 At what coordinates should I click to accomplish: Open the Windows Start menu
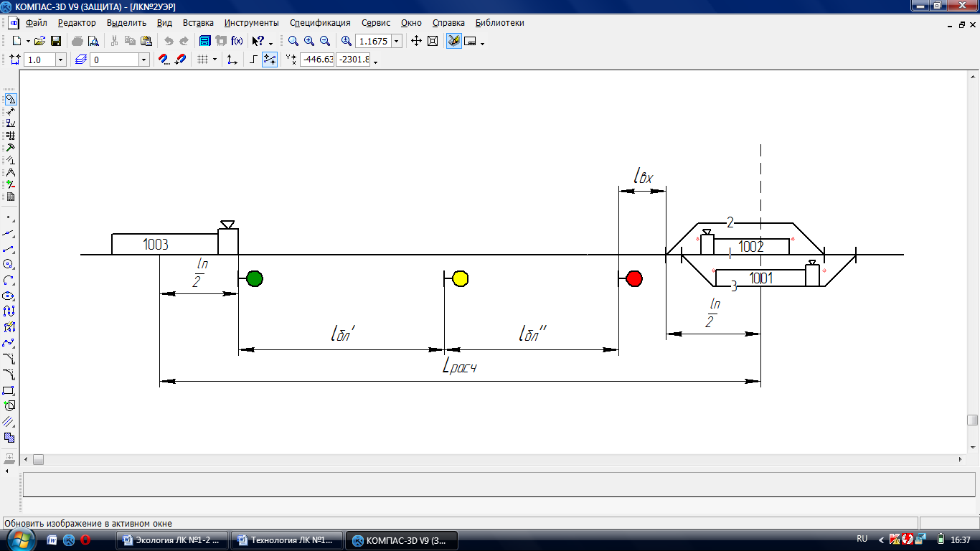[22, 540]
